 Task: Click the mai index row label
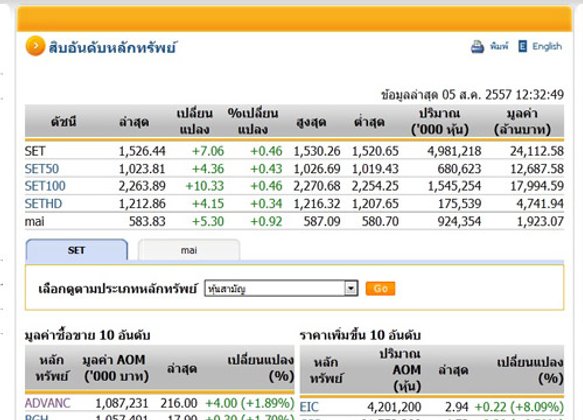[x=34, y=222]
